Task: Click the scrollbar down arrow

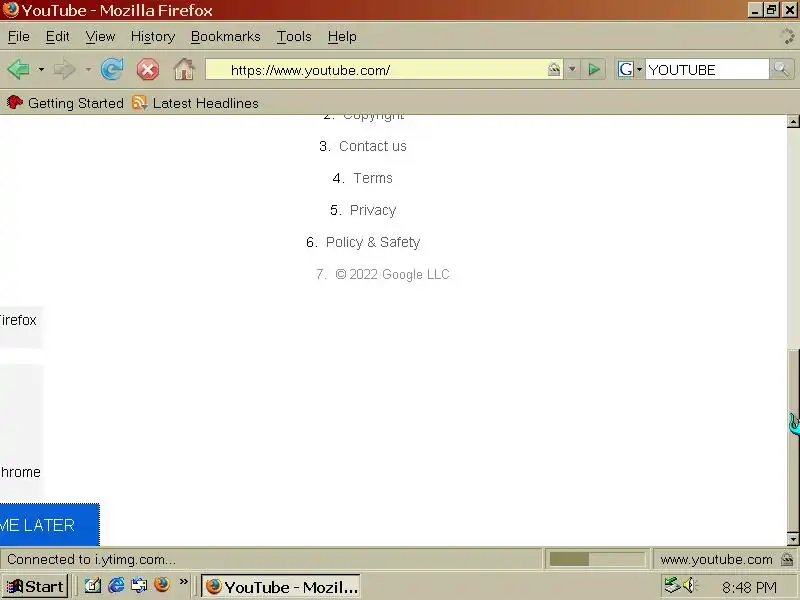Action: point(793,539)
